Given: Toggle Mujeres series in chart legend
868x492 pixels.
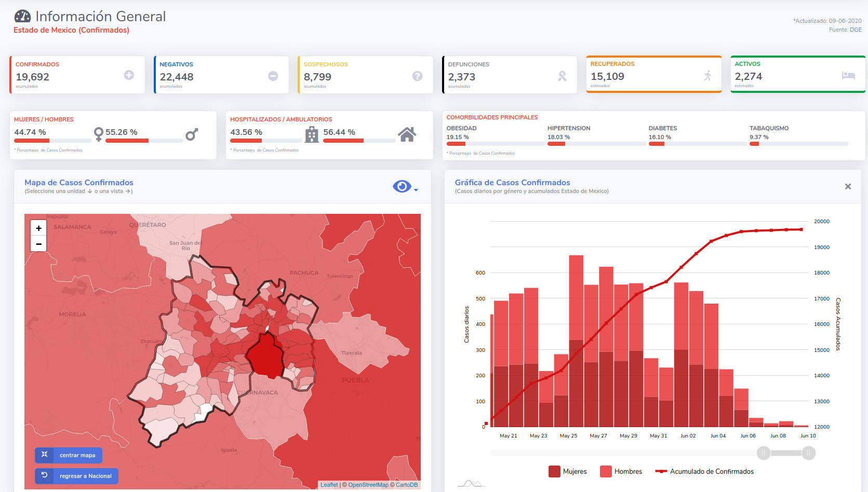Looking at the screenshot, I should tap(568, 471).
